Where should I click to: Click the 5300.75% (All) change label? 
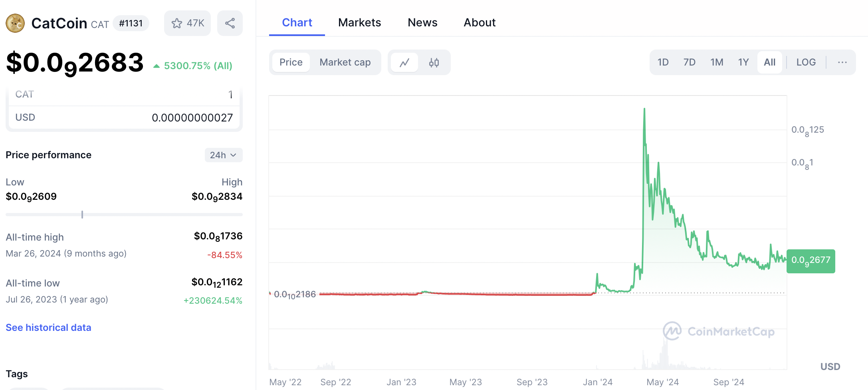pyautogui.click(x=193, y=66)
